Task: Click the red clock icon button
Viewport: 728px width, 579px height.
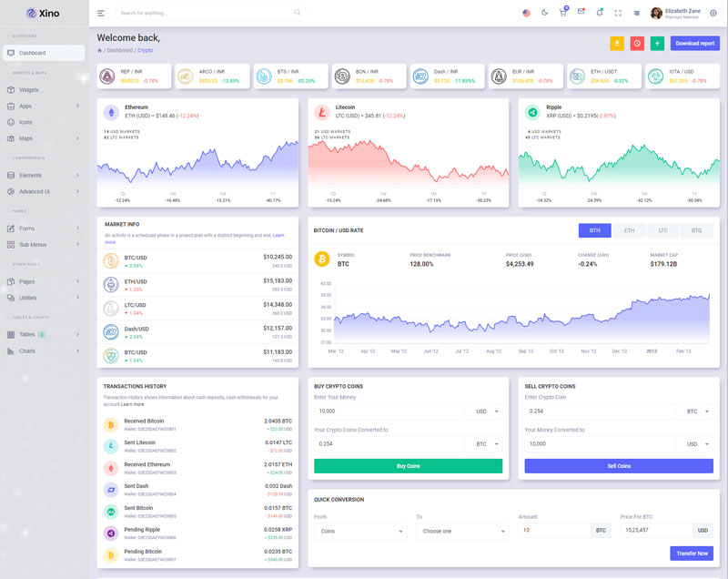Action: click(x=637, y=43)
